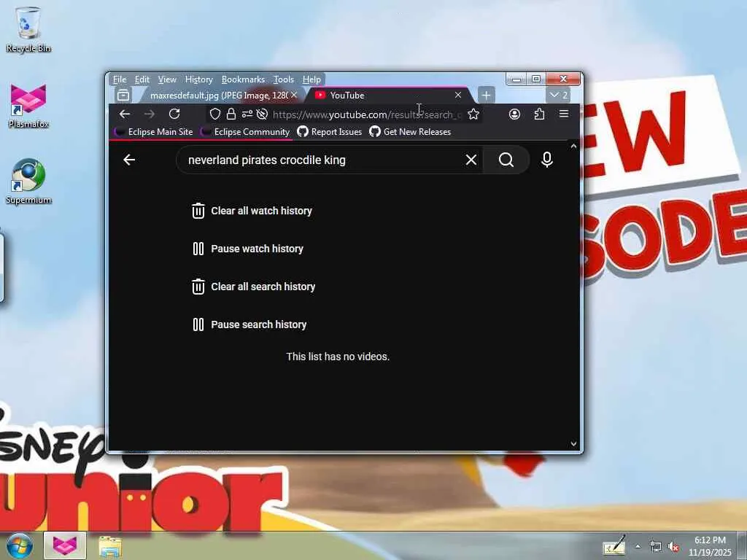The image size is (747, 560).
Task: Open a new tab with plus button
Action: (x=486, y=96)
